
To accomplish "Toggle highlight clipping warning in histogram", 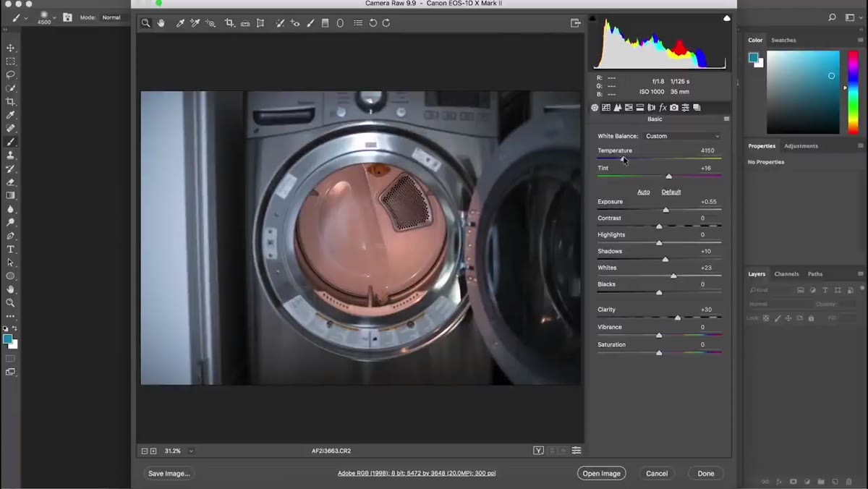I will 727,18.
